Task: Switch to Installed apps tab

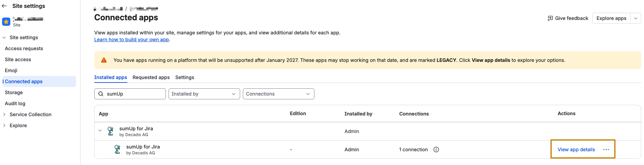Action: click(111, 77)
